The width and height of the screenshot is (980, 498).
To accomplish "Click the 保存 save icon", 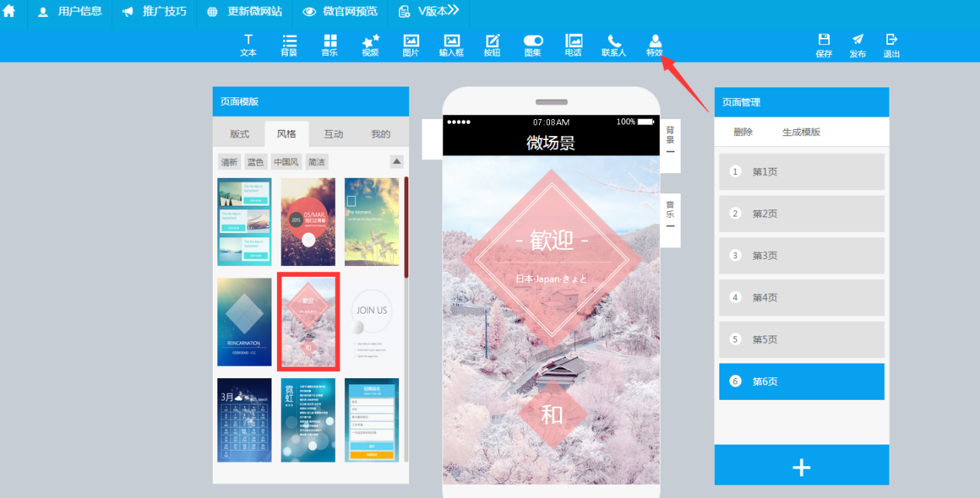I will pos(824,45).
